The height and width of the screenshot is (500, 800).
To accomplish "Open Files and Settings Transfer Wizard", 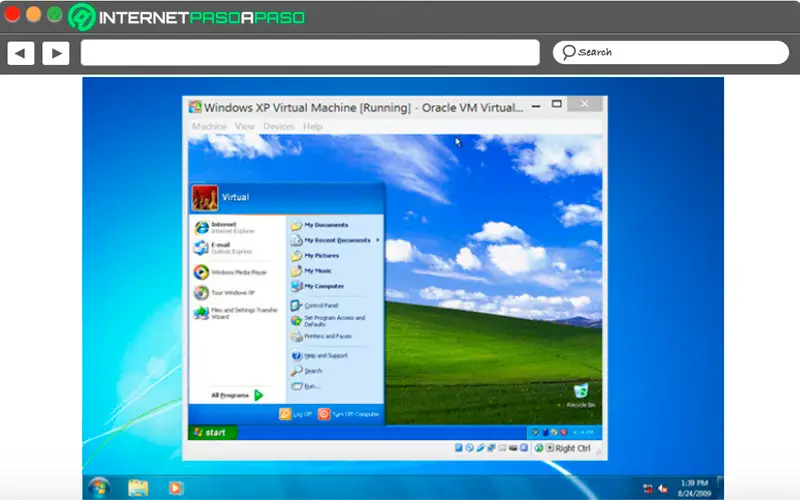I will coord(236,313).
